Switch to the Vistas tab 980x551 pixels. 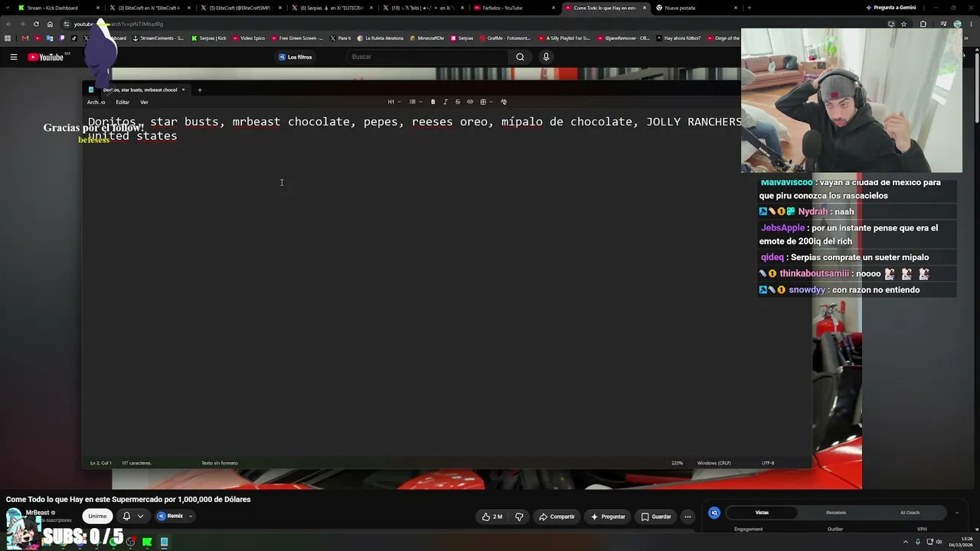pyautogui.click(x=762, y=513)
